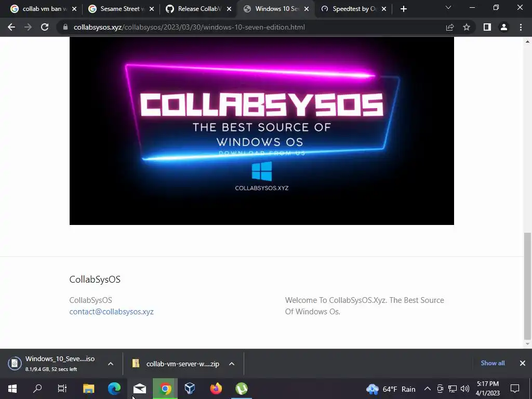Open VirtualBox from the taskbar
The image size is (532, 399).
(x=190, y=389)
